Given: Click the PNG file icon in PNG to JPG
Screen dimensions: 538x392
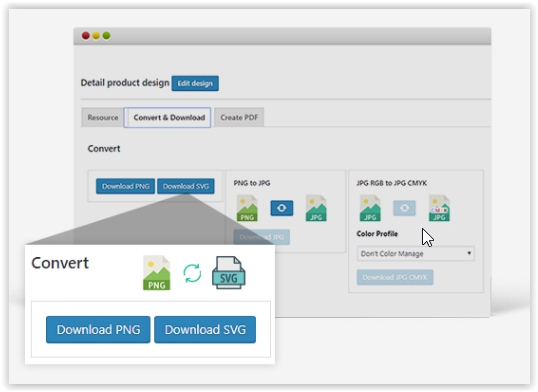Looking at the screenshot, I should (247, 208).
